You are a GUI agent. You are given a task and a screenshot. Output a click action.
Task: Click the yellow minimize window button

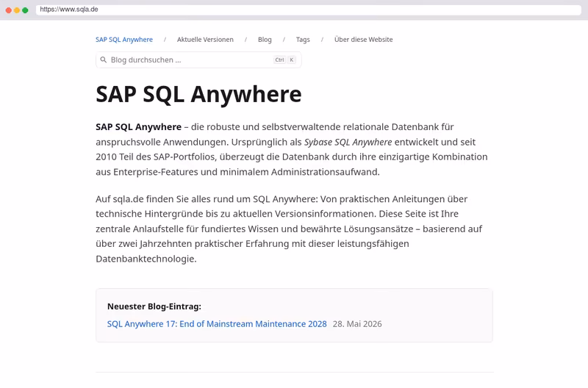coord(17,10)
